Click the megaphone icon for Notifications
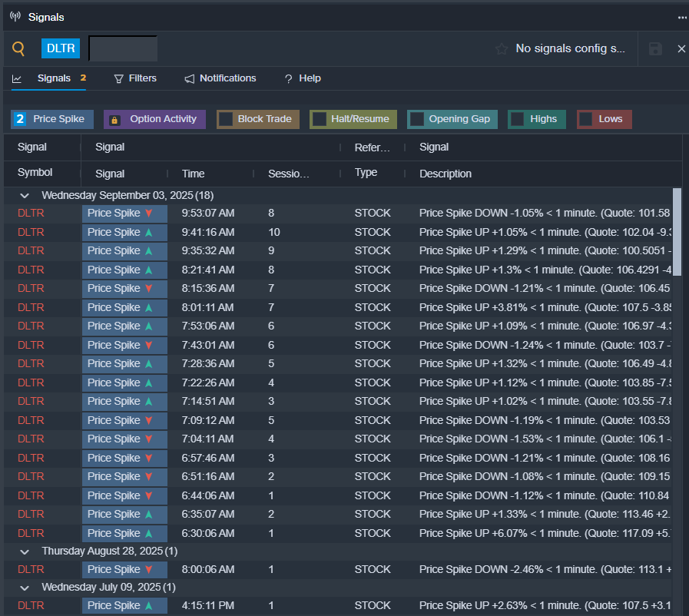The height and width of the screenshot is (616, 689). pos(190,78)
